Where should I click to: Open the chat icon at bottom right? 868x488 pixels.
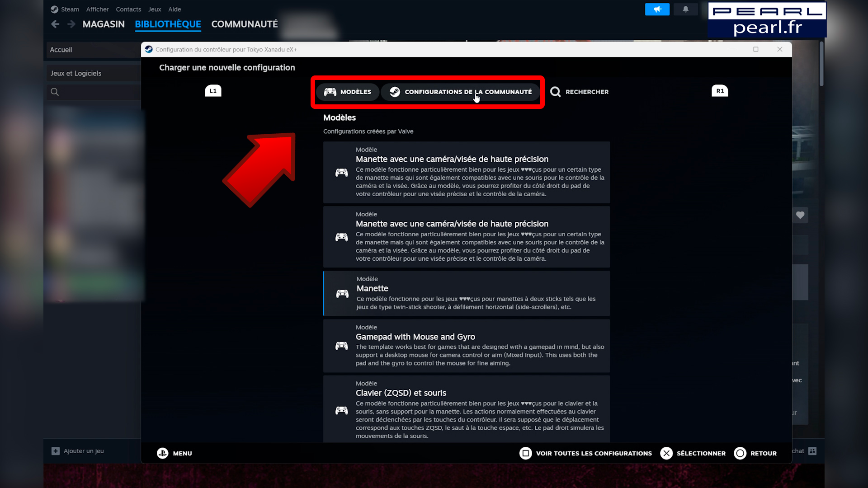pos(812,451)
